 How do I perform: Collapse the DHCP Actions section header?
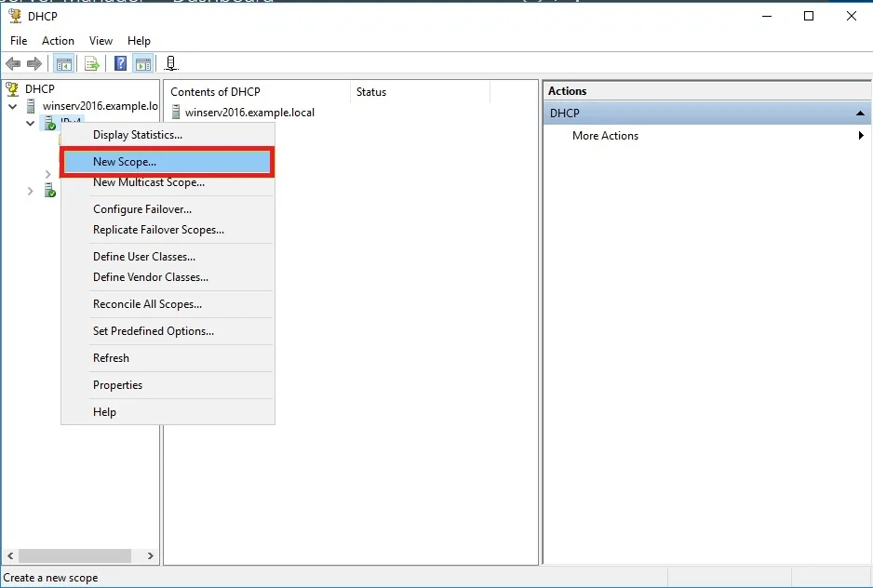click(x=860, y=114)
